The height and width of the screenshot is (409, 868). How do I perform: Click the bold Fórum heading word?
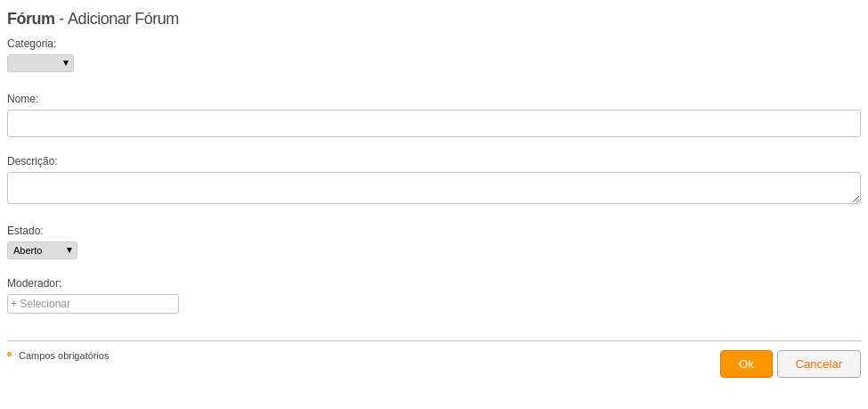click(31, 19)
